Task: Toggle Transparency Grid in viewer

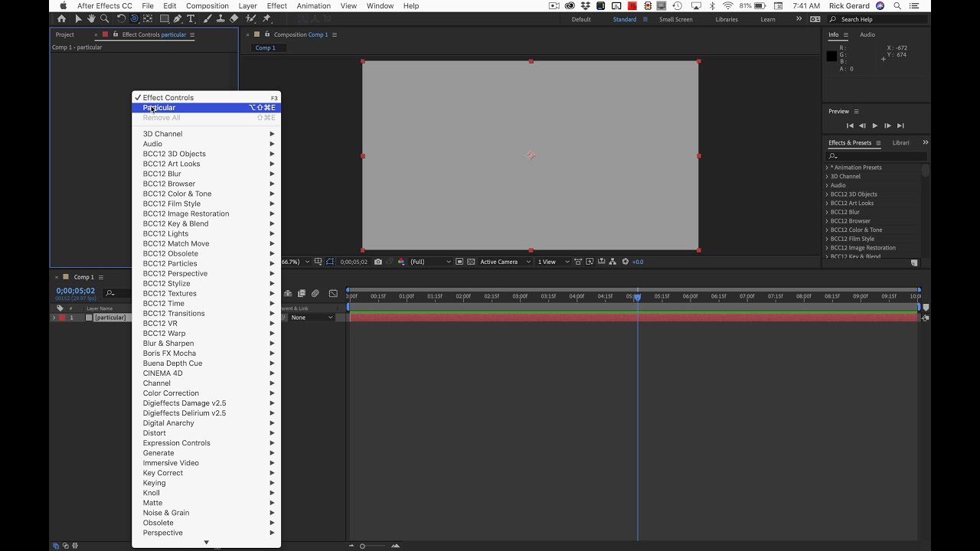Action: 471,262
